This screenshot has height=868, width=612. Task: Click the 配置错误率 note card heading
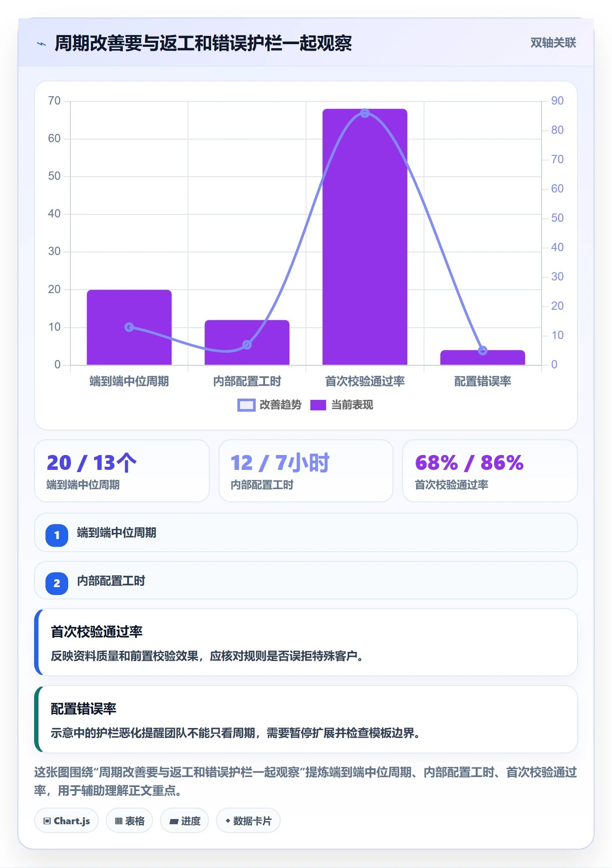(x=83, y=709)
